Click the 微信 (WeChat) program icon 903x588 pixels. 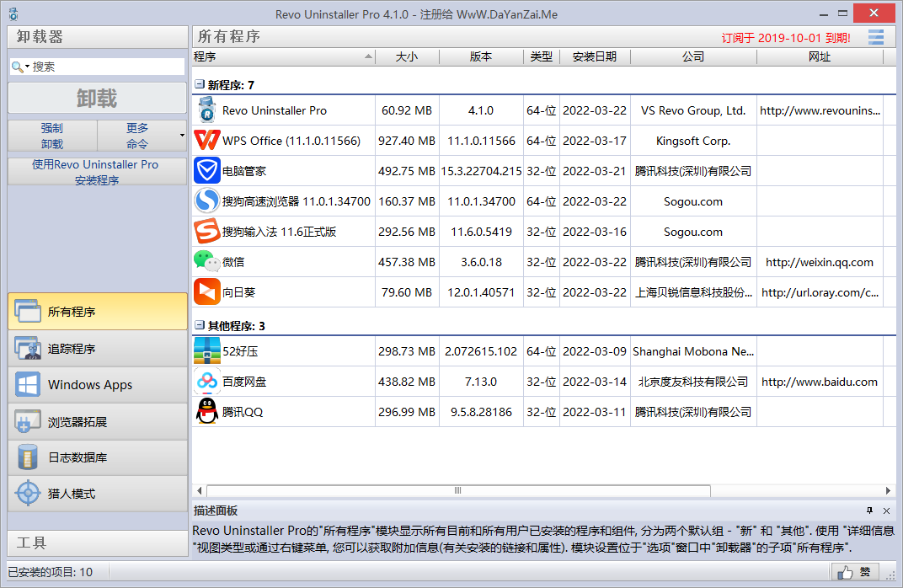[x=206, y=262]
